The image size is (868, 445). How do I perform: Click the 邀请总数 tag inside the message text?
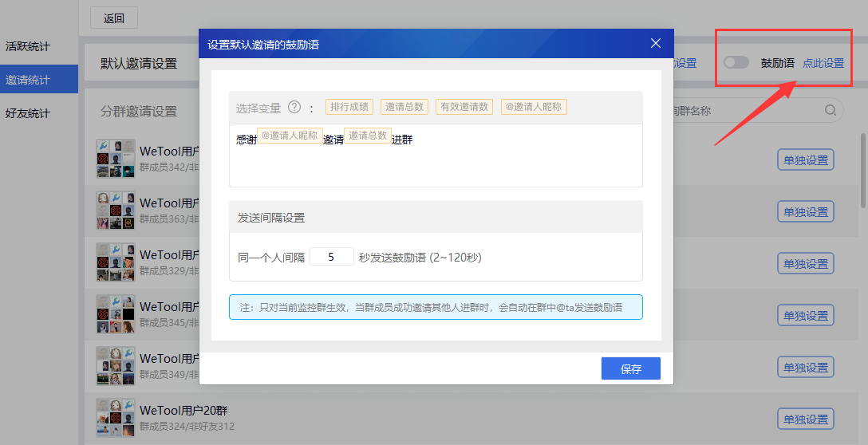pyautogui.click(x=368, y=136)
